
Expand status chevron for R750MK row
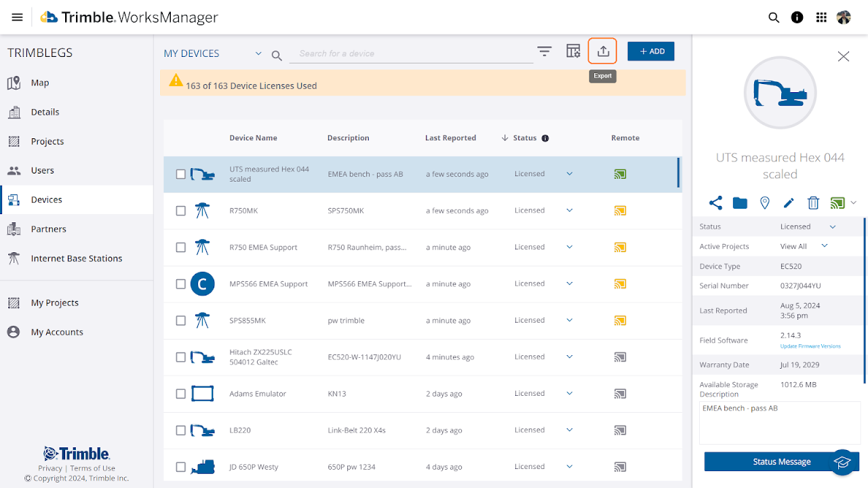570,210
